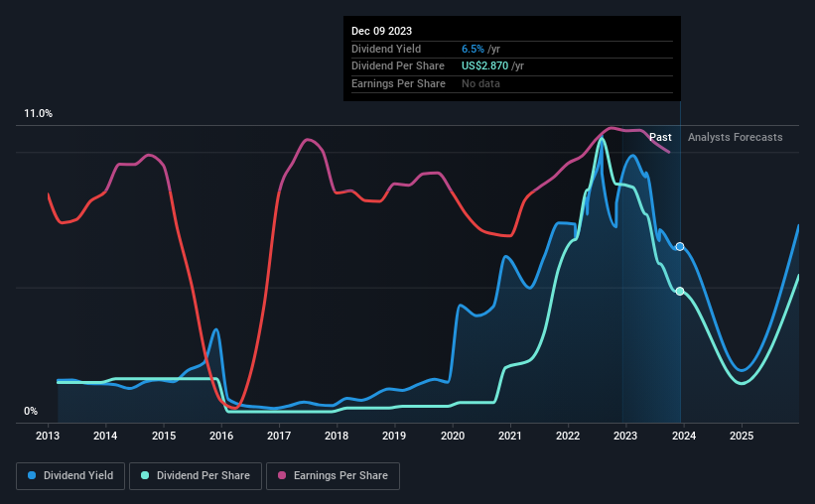This screenshot has height=504, width=815.
Task: Click the US$2.870 dividend per share value
Action: click(x=485, y=66)
